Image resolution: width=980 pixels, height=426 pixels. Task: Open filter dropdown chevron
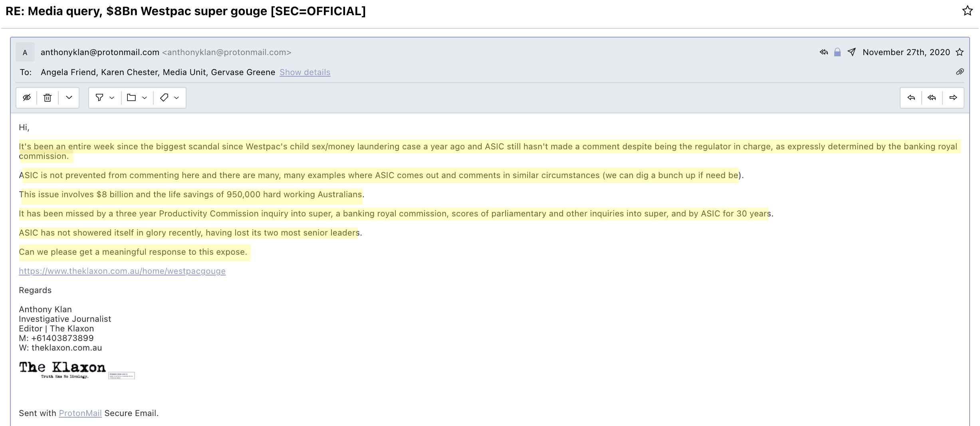click(x=112, y=98)
